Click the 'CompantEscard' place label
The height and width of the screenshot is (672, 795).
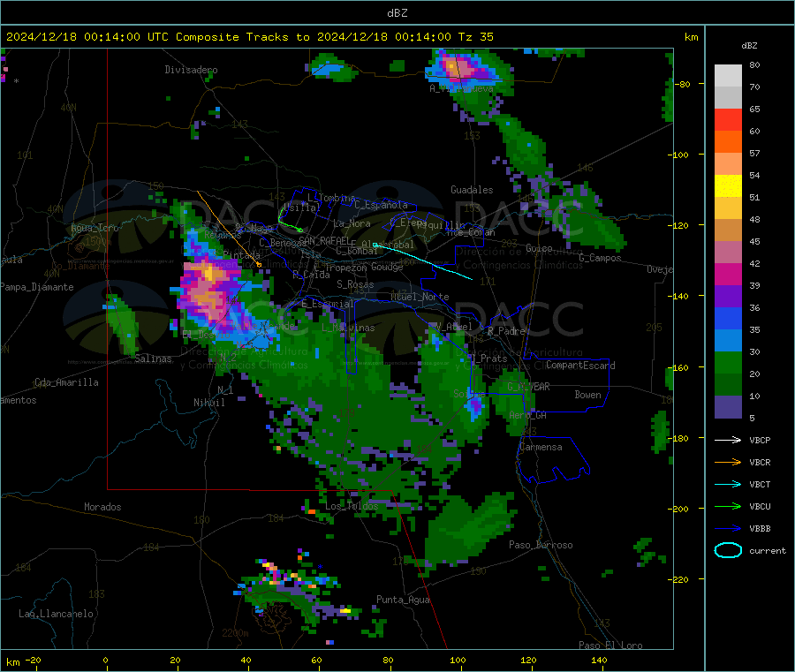coord(580,366)
